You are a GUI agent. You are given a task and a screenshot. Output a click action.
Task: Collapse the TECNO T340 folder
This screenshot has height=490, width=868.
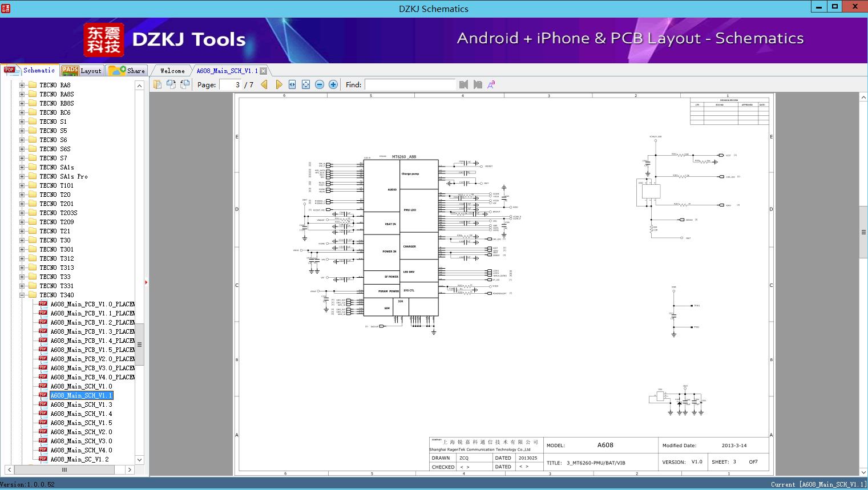22,295
